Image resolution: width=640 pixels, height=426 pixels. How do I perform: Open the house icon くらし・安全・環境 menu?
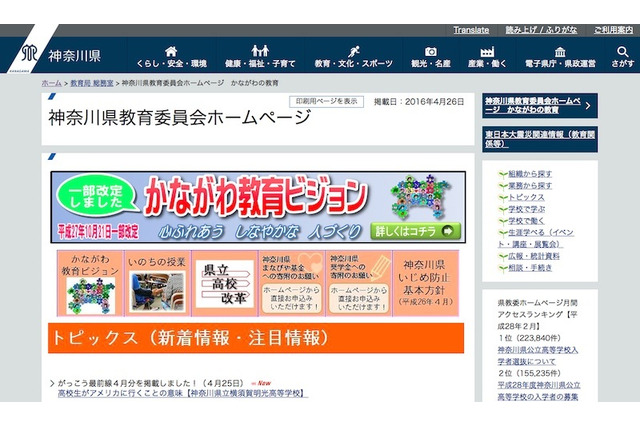tap(171, 57)
